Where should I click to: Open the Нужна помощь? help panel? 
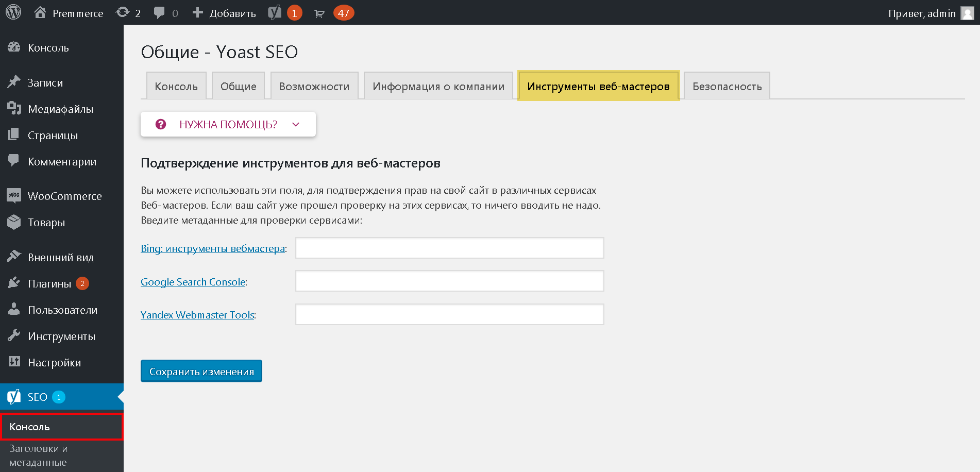tap(228, 124)
